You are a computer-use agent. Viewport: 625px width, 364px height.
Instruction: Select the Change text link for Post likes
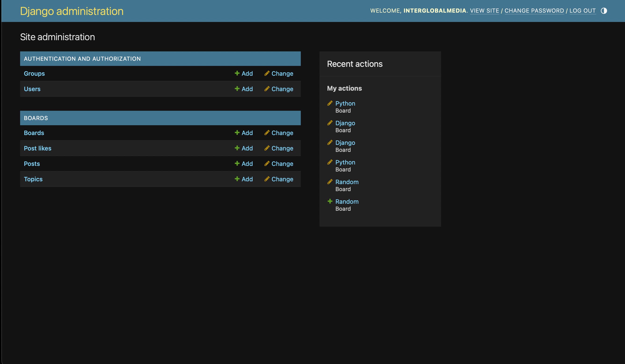282,148
